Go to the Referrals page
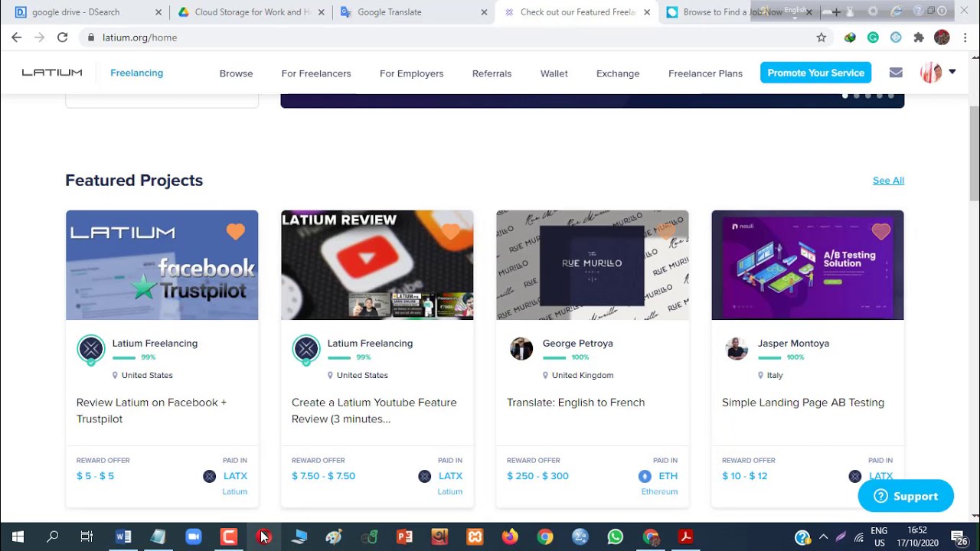 coord(492,73)
